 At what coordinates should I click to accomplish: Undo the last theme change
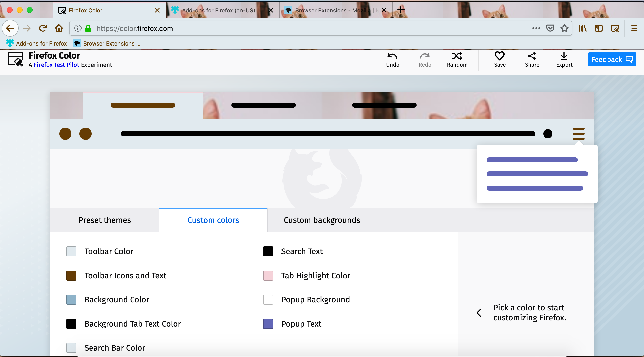coord(393,60)
